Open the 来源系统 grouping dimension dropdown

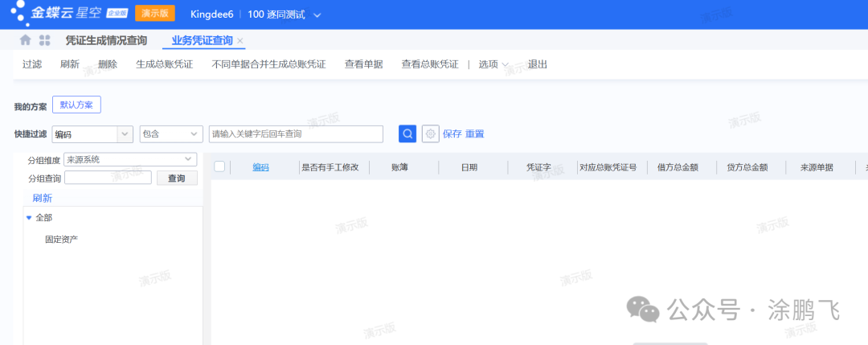[189, 159]
